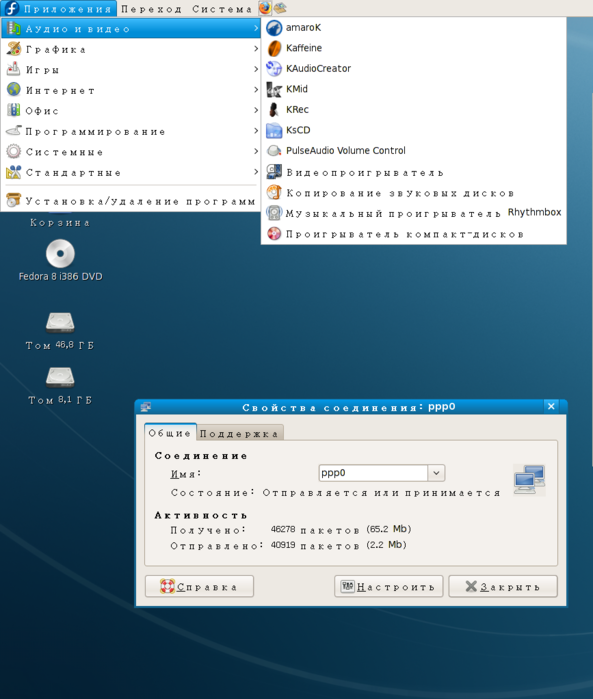
Task: Open the Переход panel menu
Action: [152, 8]
